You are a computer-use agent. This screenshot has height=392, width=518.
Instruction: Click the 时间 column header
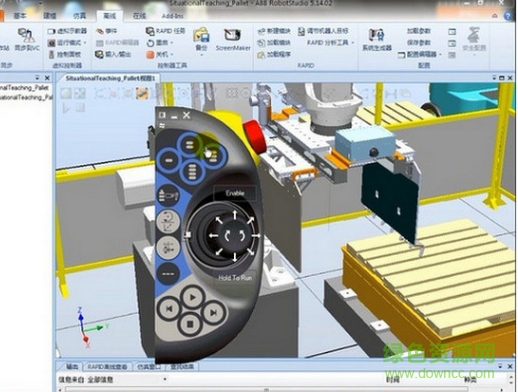(393, 380)
